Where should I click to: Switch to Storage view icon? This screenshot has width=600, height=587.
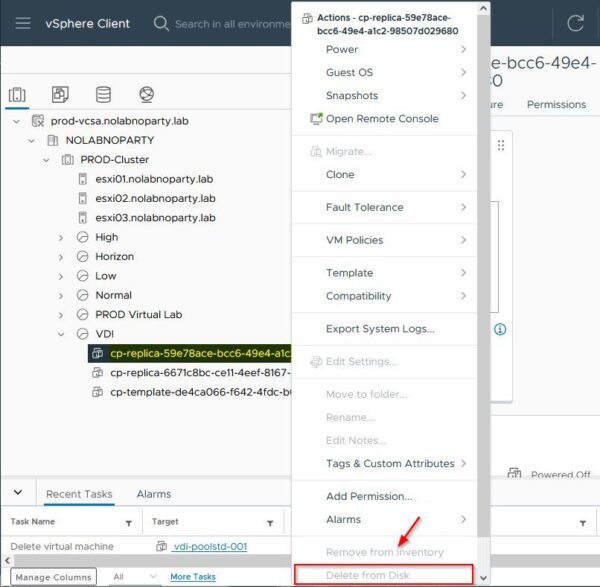click(x=103, y=94)
